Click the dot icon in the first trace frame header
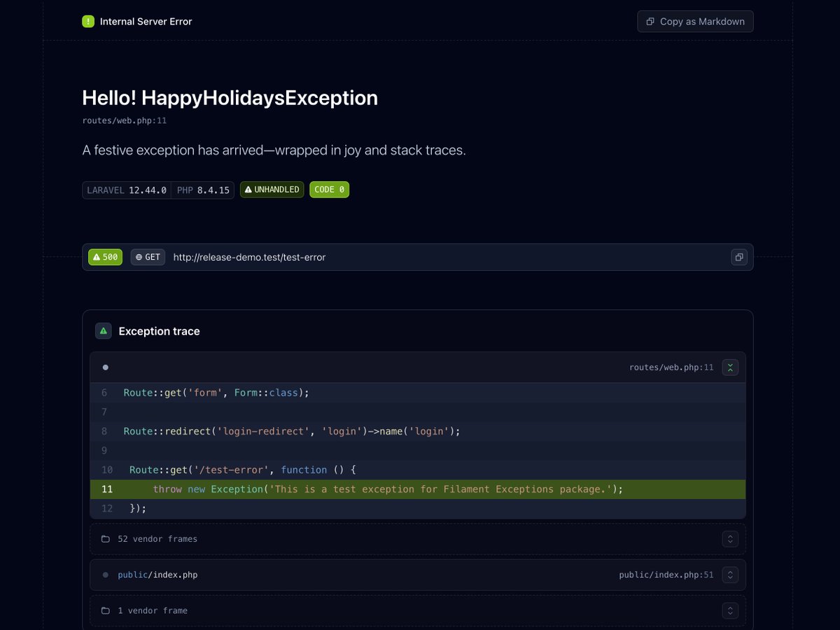This screenshot has width=840, height=630. click(106, 367)
